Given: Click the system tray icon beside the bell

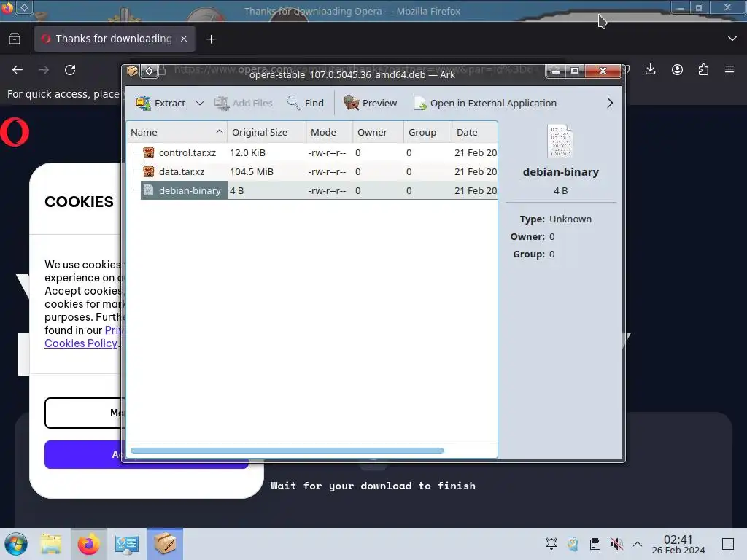Looking at the screenshot, I should pos(573,544).
